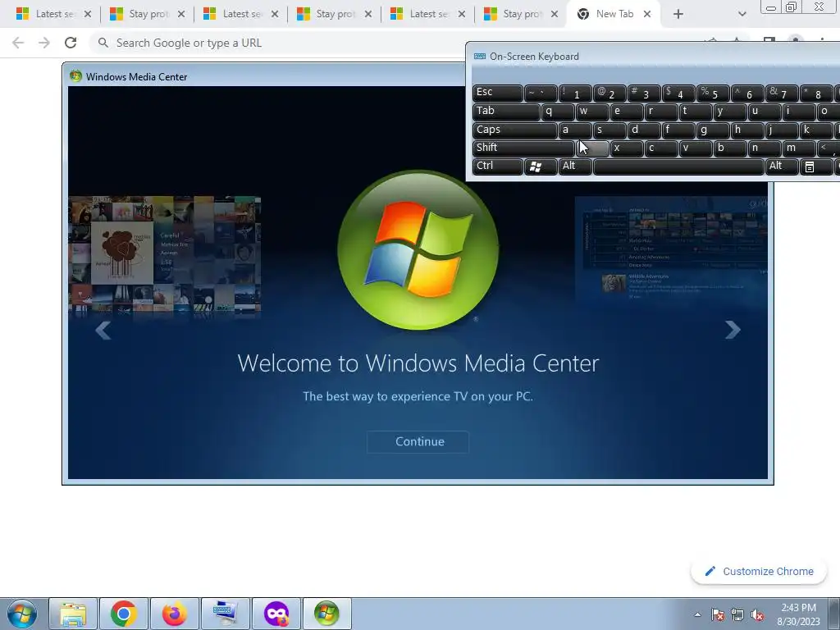Click the purple mask app taskbar icon

(276, 614)
